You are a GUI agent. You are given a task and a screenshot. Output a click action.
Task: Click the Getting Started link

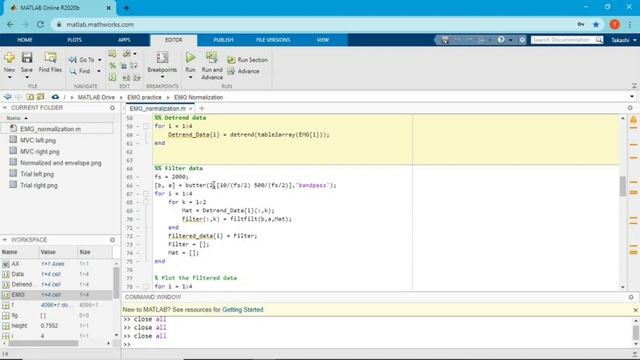pos(242,310)
